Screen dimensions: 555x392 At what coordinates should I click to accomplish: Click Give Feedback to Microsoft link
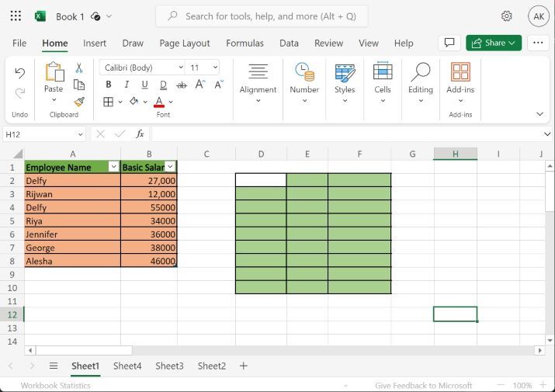click(423, 385)
